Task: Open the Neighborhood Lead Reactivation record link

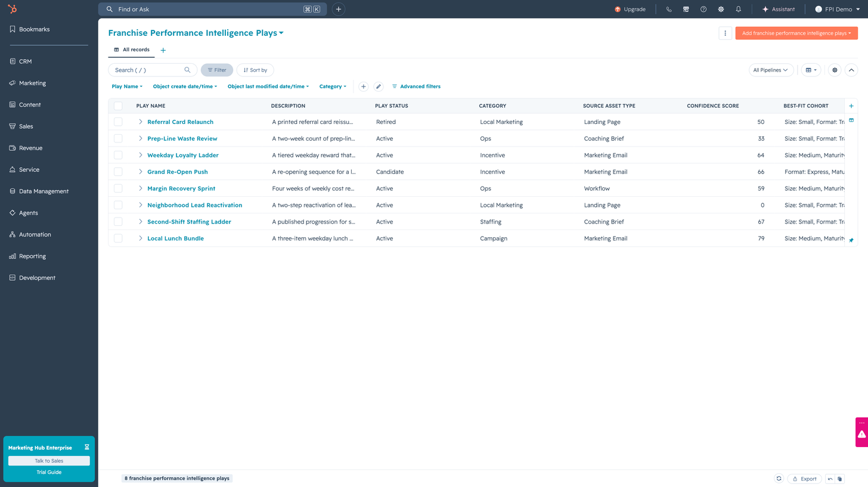Action: [x=195, y=205]
